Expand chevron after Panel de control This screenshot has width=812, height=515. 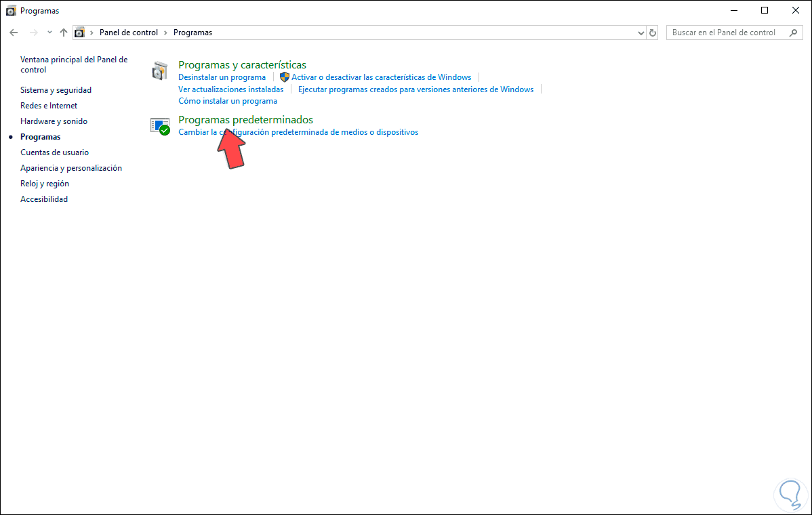coord(165,33)
